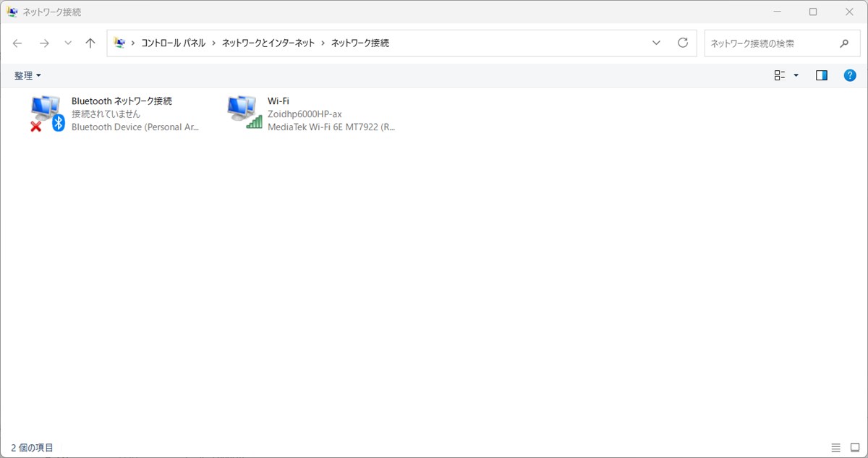Click the ネットワークとインターネット breadcrumb

click(268, 43)
